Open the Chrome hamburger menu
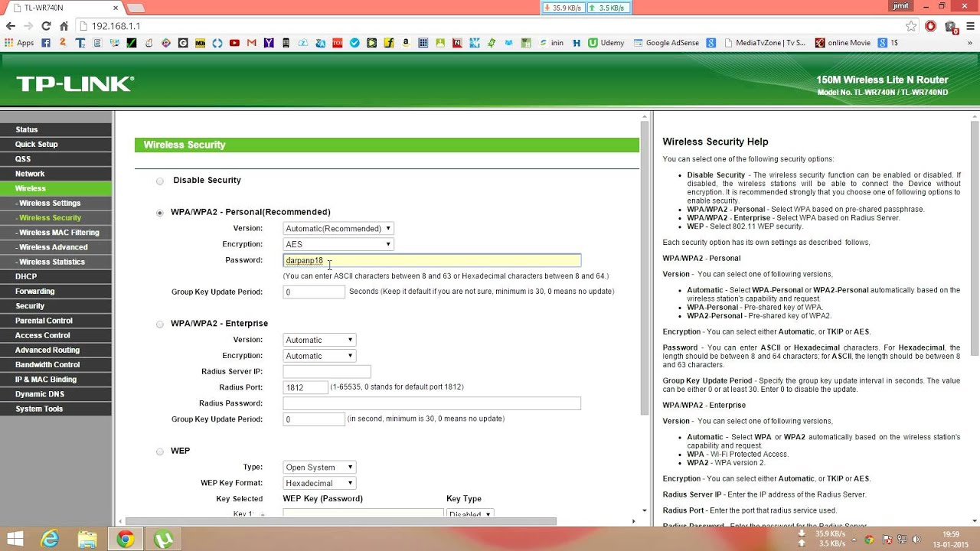The width and height of the screenshot is (980, 551). 969,26
